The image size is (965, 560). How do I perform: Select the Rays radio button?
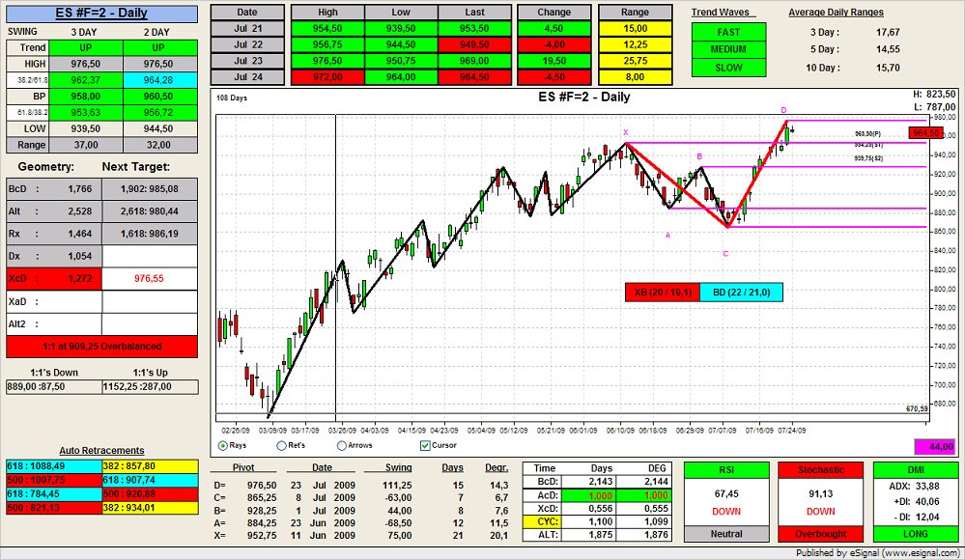pos(224,445)
